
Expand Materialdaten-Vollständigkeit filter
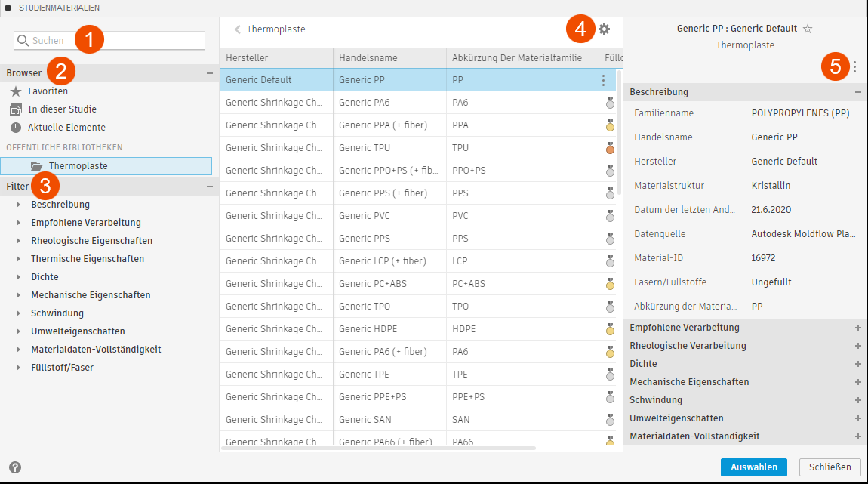pos(19,350)
